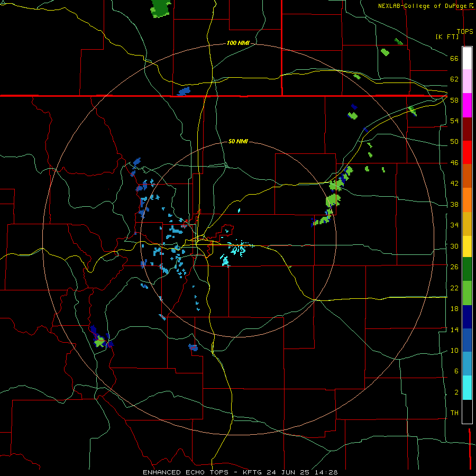This screenshot has height=476, width=476.
Task: Click the 66 legend value
Action: 454,59
